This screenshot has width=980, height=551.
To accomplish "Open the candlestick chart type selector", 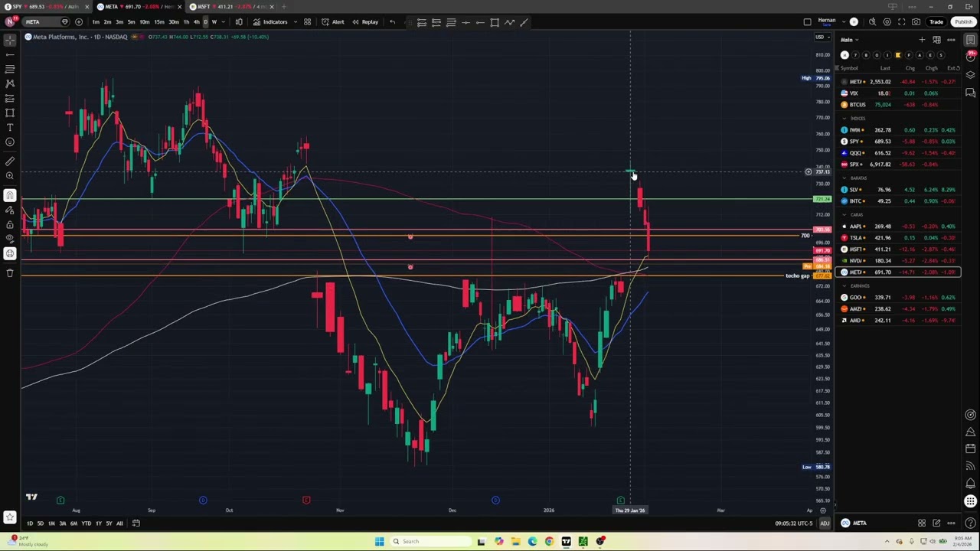I will click(239, 21).
